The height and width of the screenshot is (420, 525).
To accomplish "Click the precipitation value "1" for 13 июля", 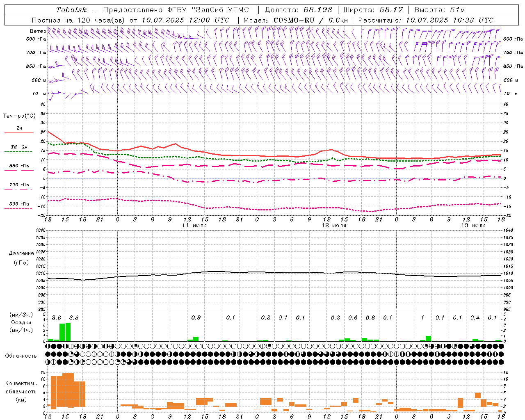I will [x=422, y=318].
